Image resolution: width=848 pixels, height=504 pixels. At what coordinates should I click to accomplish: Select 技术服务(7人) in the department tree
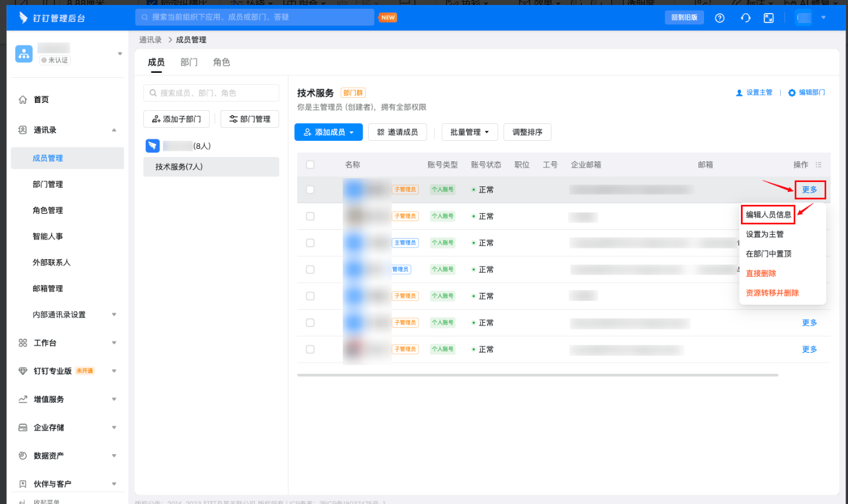(x=211, y=167)
